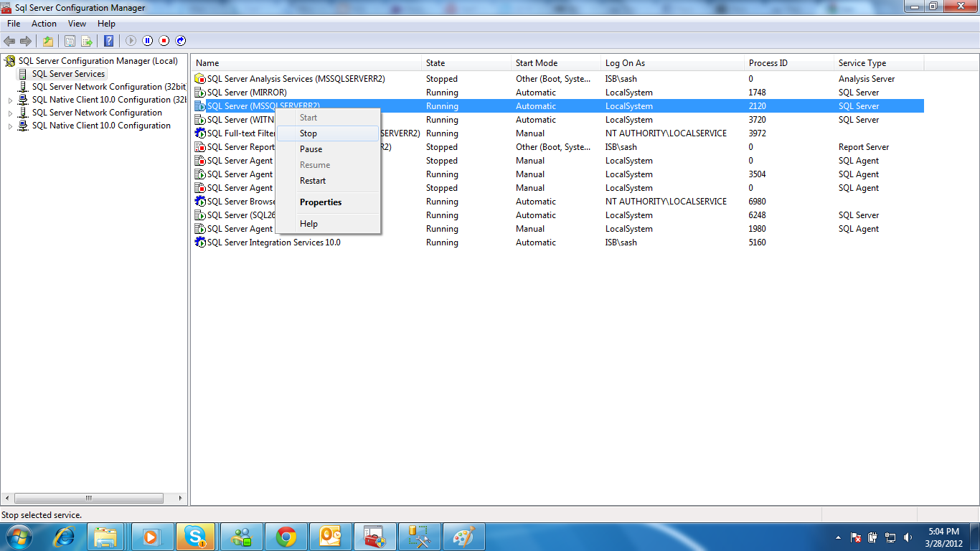Select the SQL Server Configuration Manager root icon
Image resolution: width=980 pixels, height=551 pixels.
coord(11,61)
